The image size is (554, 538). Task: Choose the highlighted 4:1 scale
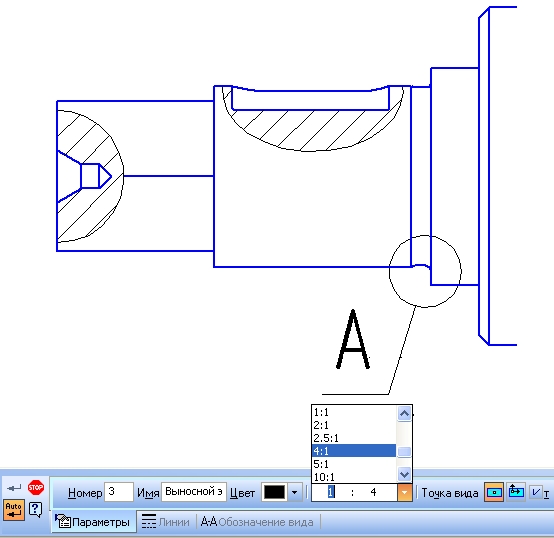[354, 451]
